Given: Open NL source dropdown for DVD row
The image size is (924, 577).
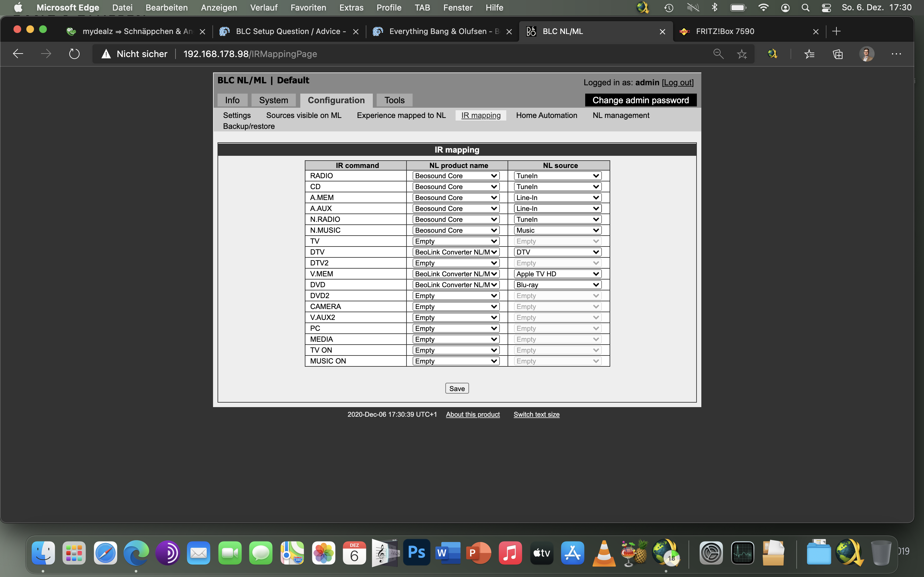Looking at the screenshot, I should [x=558, y=285].
